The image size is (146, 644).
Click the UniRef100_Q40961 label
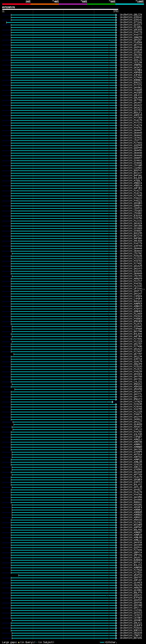131,87
